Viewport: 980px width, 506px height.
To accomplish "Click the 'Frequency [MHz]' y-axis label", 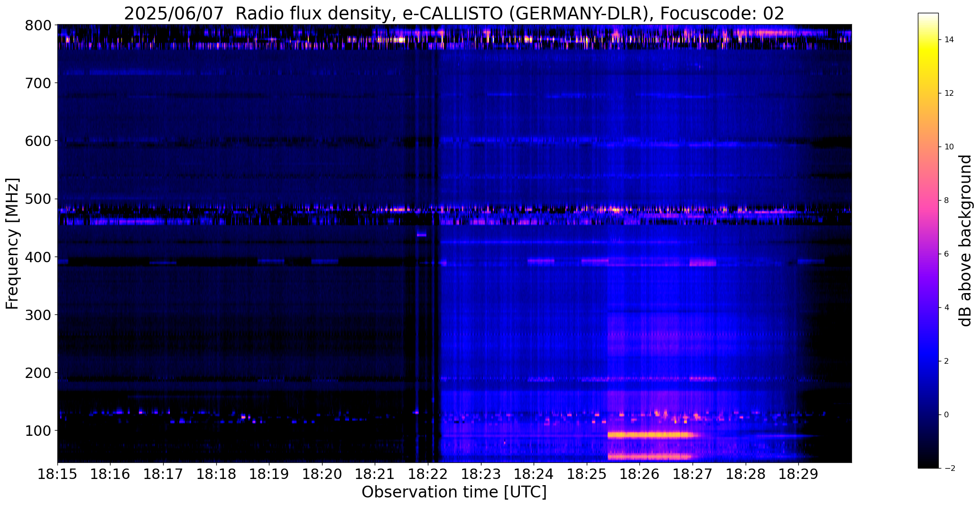I will 13,244.
